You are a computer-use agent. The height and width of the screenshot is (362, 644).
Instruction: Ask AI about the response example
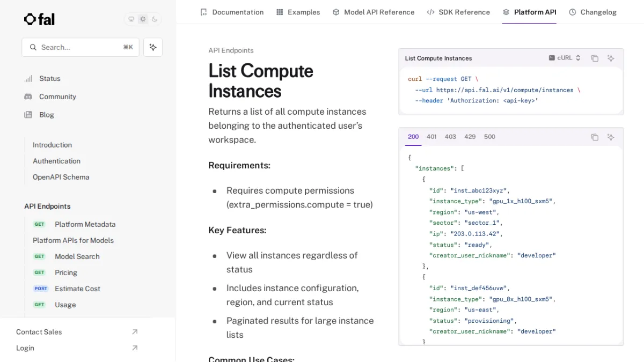coord(611,137)
